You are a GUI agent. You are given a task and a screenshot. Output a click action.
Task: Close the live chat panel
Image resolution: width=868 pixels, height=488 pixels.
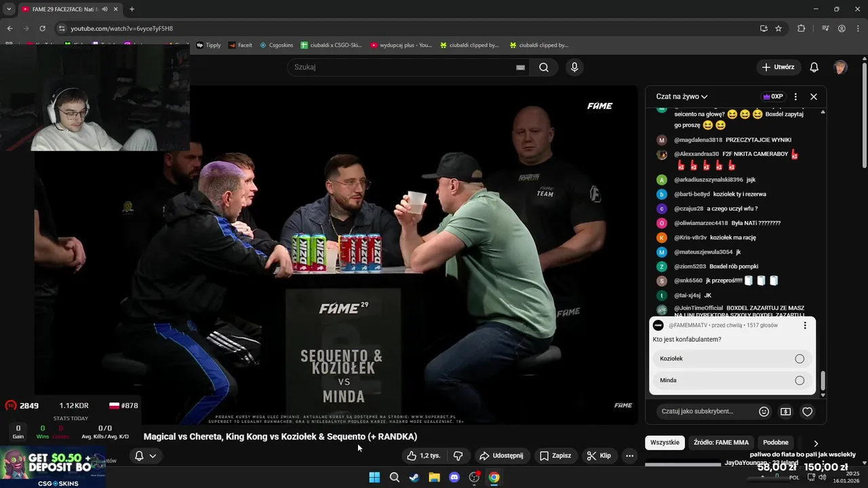814,97
